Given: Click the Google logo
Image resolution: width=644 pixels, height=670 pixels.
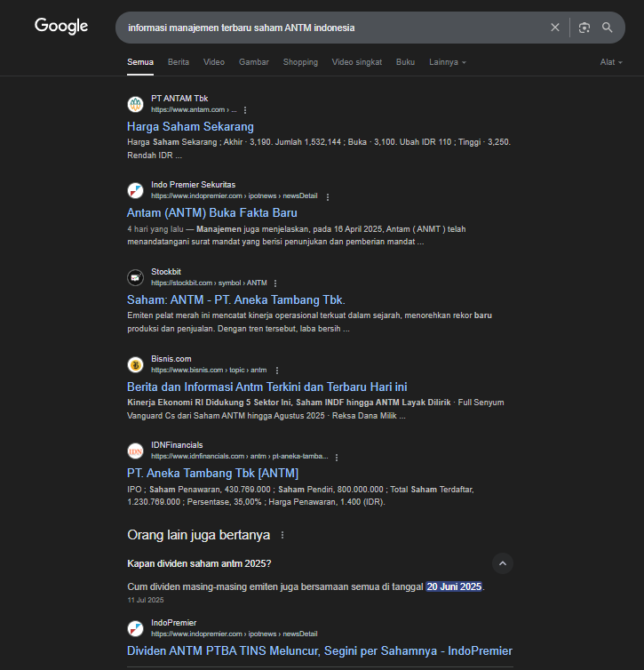Looking at the screenshot, I should click(x=61, y=26).
